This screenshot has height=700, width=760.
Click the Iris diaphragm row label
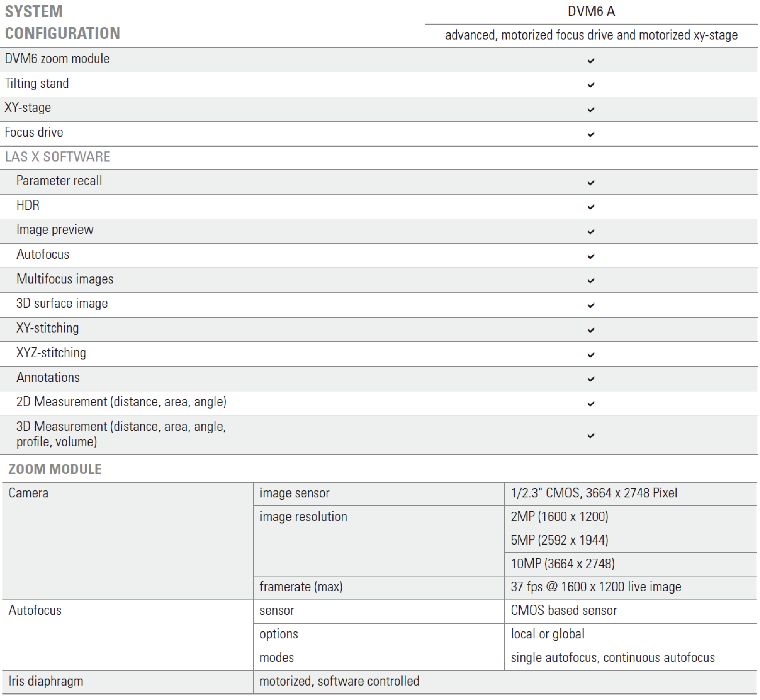[x=46, y=681]
